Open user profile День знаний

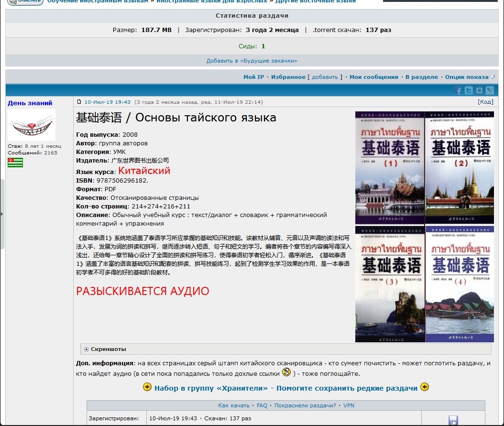pos(30,103)
